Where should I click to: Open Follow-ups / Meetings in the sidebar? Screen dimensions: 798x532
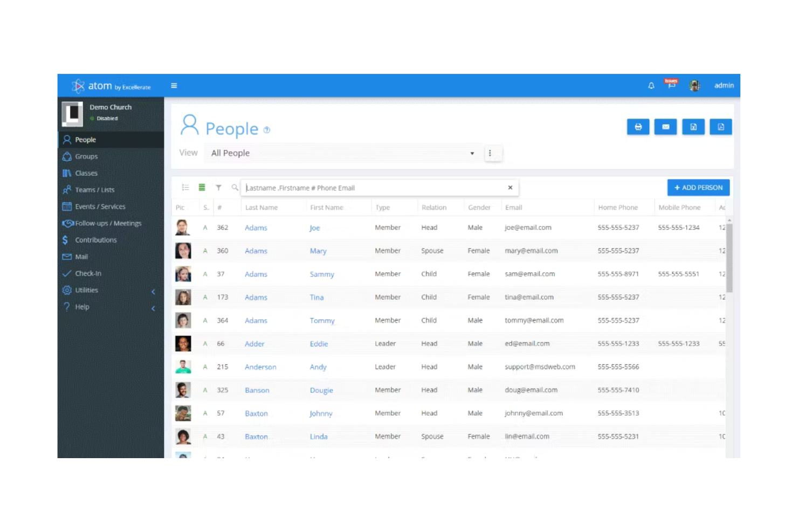[111, 223]
